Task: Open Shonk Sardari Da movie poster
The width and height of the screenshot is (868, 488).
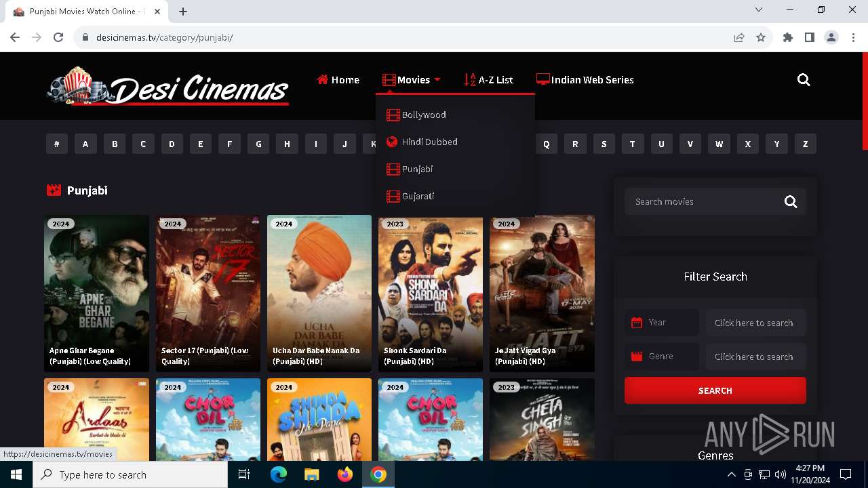Action: 431,293
